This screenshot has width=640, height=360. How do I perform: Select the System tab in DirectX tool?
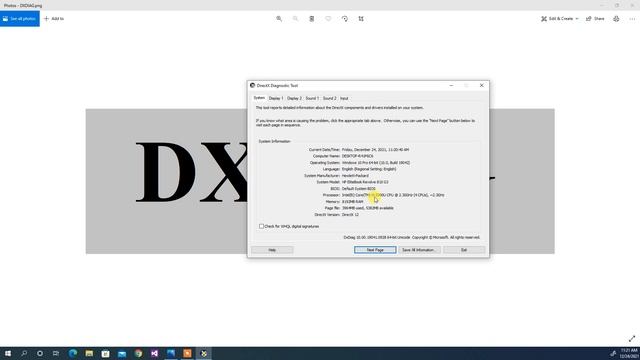[259, 98]
